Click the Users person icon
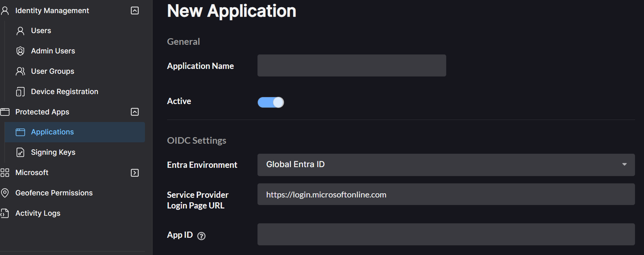 pyautogui.click(x=20, y=31)
